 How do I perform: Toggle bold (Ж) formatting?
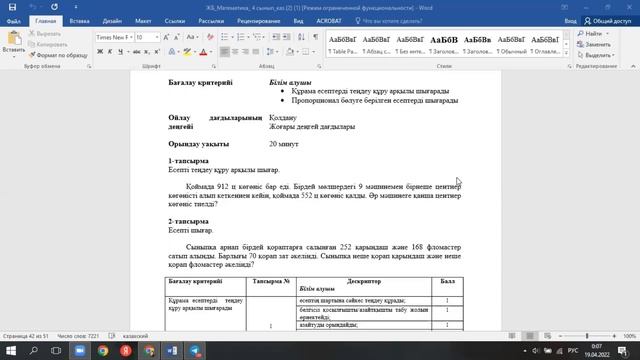pos(100,51)
